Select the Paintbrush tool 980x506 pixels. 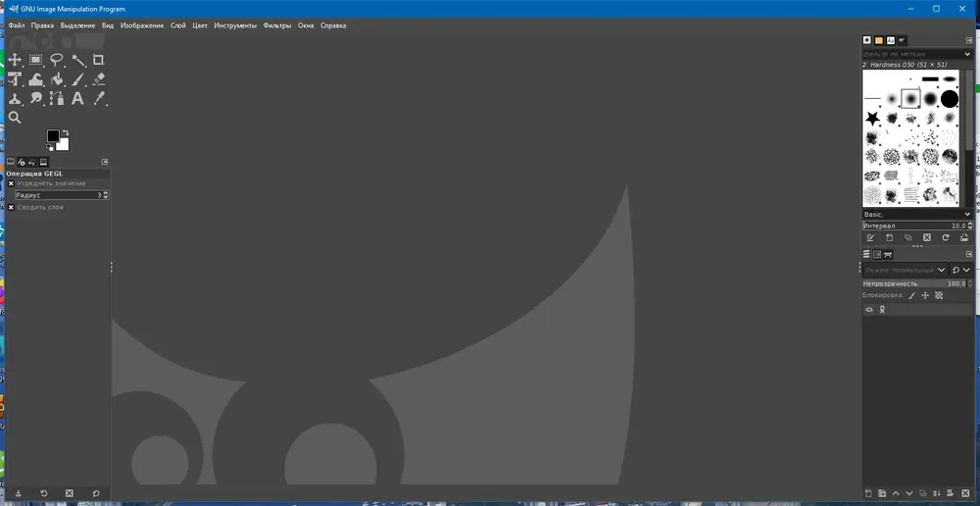78,79
